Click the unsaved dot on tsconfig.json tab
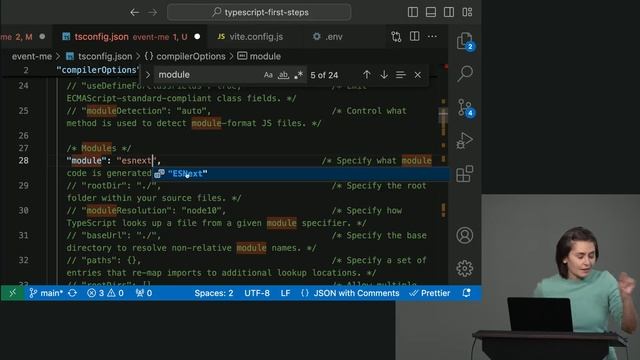The width and height of the screenshot is (640, 360). [x=197, y=37]
